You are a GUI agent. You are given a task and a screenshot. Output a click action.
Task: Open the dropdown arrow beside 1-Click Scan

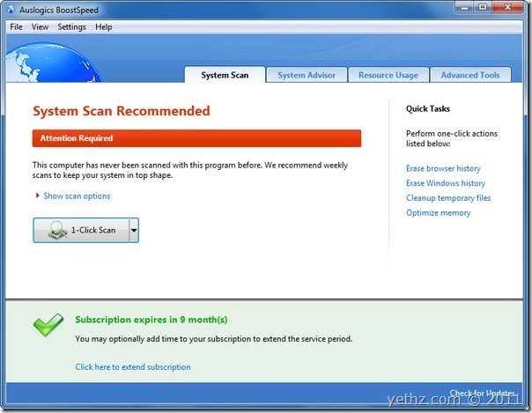pyautogui.click(x=133, y=230)
